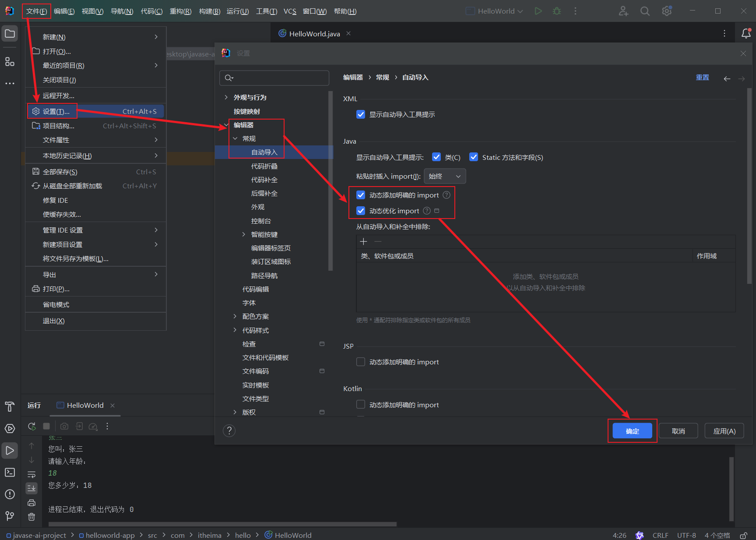Open the 文件 menu

(x=36, y=11)
